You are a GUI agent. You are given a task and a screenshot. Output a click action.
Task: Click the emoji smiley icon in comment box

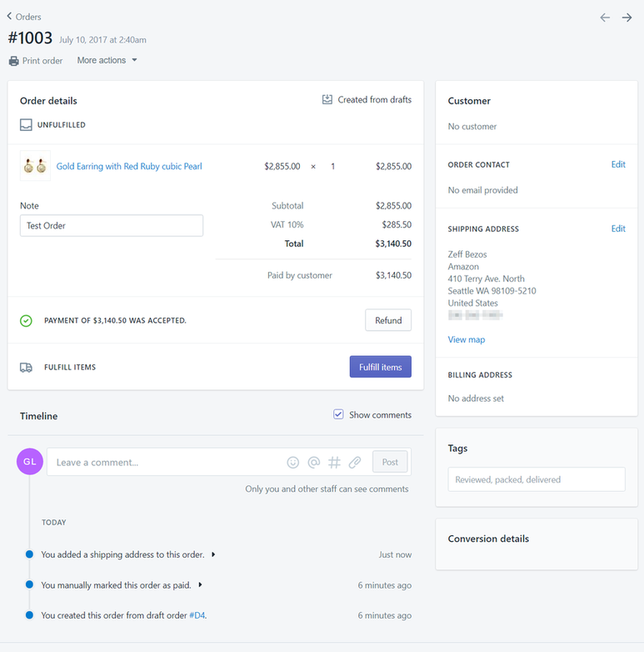pos(292,462)
